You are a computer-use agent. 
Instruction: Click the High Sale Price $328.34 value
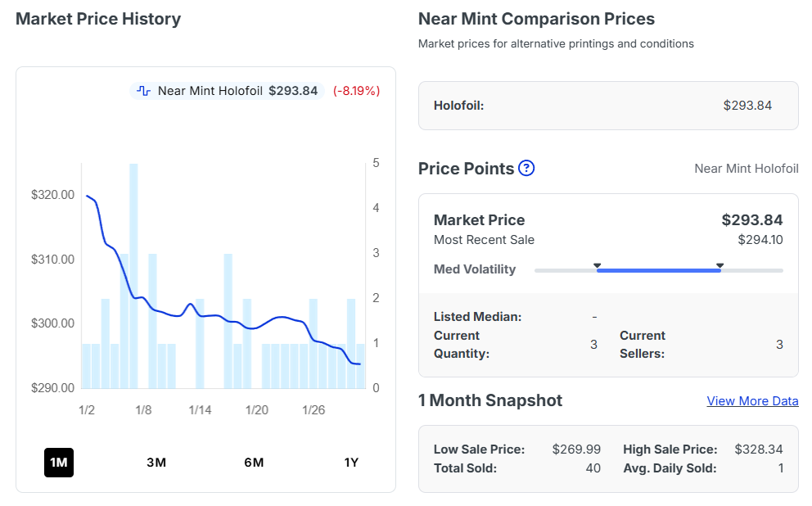pos(758,450)
